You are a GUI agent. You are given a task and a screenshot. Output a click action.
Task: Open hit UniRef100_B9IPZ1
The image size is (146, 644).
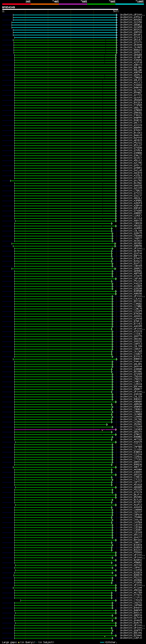pyautogui.click(x=131, y=30)
